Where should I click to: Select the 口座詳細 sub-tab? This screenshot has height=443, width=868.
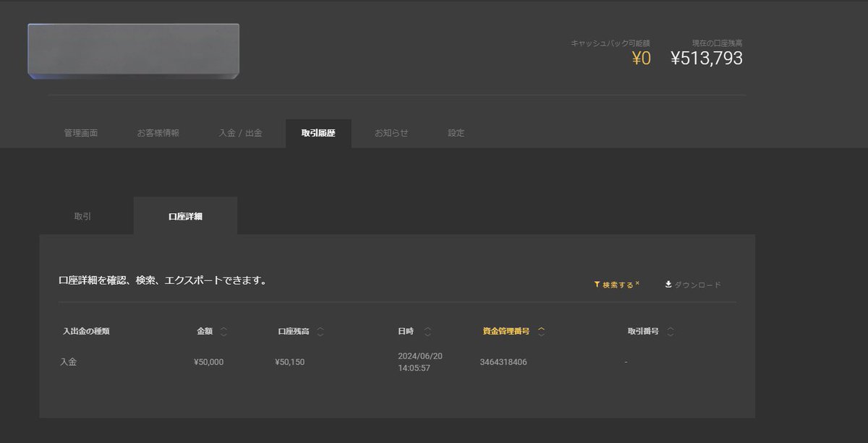coord(185,216)
